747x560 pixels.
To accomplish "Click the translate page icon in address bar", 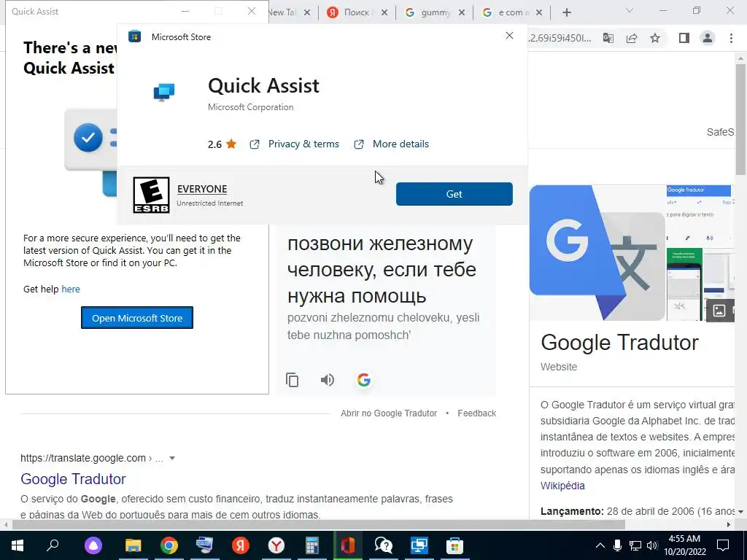I will click(608, 38).
